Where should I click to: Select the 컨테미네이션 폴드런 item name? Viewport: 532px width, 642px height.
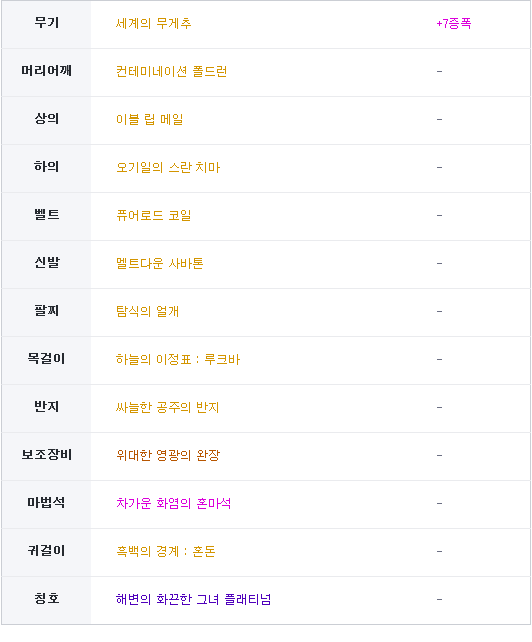172,72
